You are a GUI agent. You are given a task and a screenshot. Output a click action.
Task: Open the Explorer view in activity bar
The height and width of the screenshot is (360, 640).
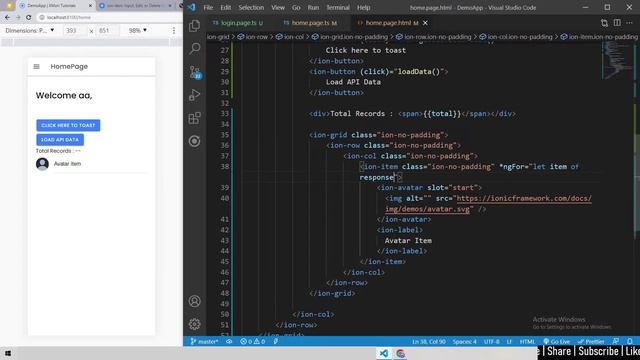click(195, 26)
